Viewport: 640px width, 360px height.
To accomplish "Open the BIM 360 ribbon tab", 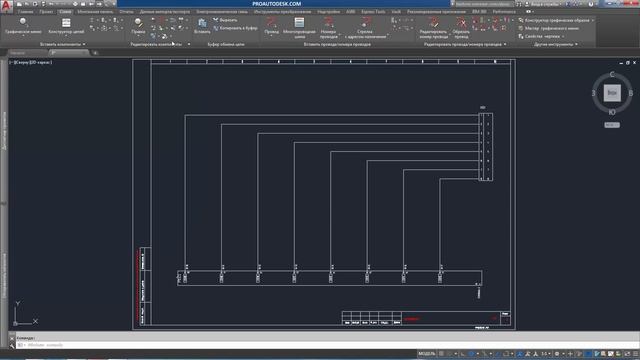I will point(479,11).
